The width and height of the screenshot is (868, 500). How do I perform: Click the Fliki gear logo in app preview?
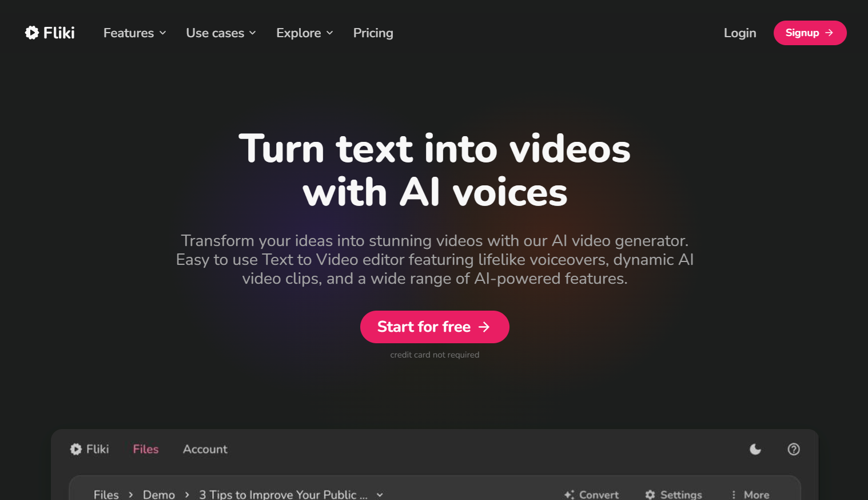(x=76, y=449)
